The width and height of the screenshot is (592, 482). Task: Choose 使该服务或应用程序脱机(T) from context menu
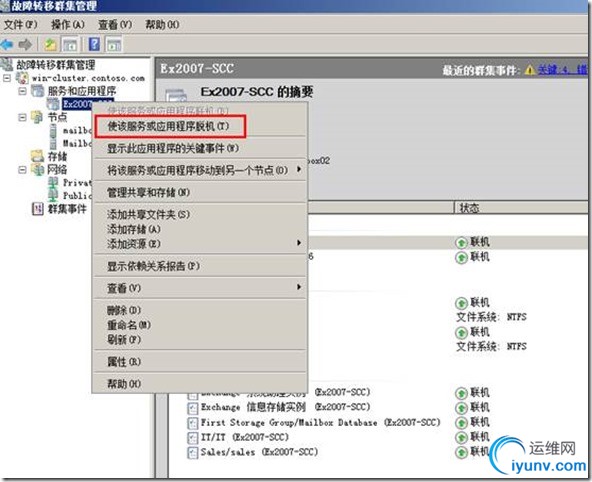pos(168,126)
